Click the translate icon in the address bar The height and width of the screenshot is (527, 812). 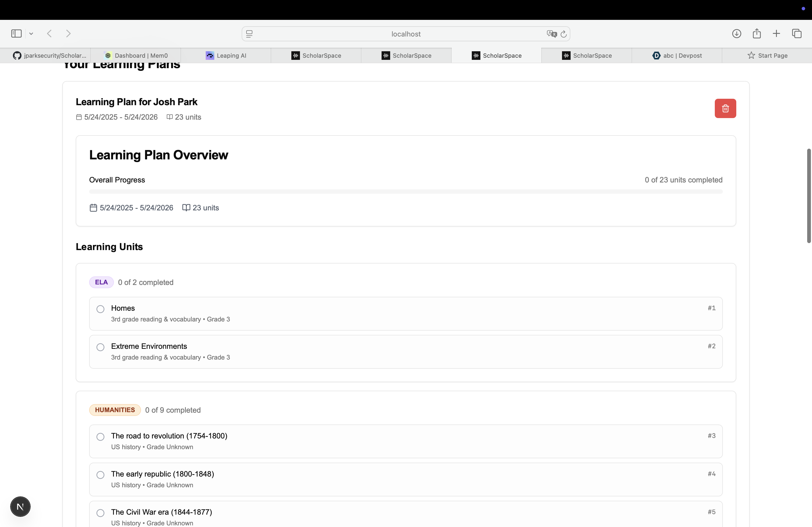(x=551, y=34)
